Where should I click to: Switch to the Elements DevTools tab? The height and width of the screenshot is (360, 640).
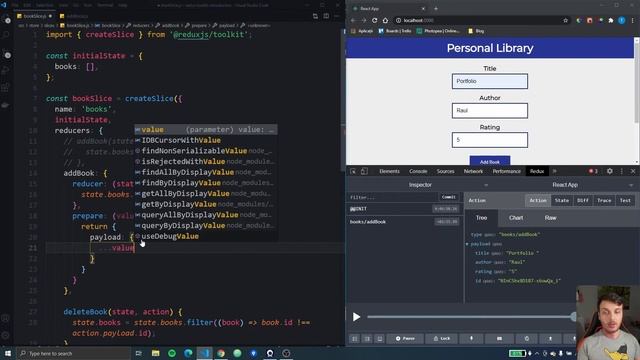(389, 171)
